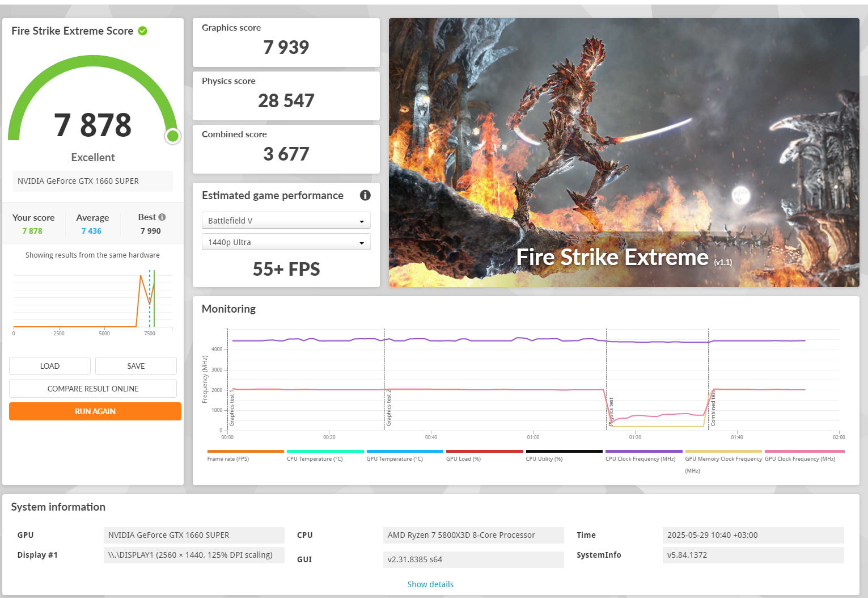868x598 pixels.
Task: Open the Show details link
Action: coord(430,584)
